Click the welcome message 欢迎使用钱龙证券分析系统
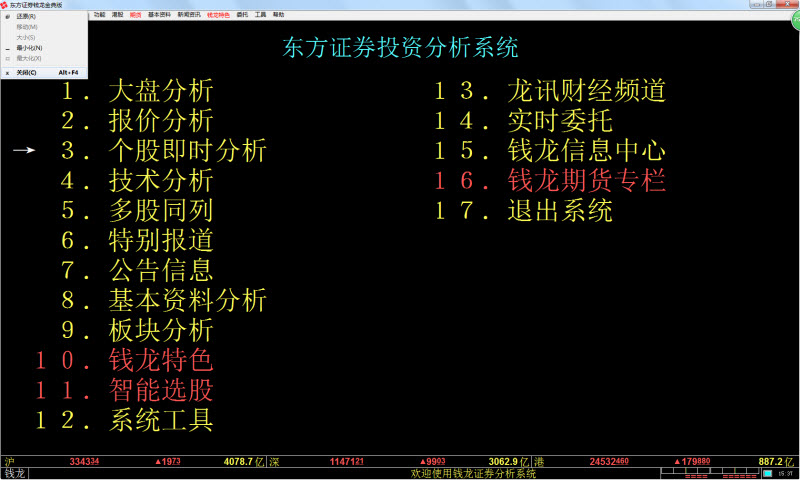800x480 pixels. click(473, 473)
